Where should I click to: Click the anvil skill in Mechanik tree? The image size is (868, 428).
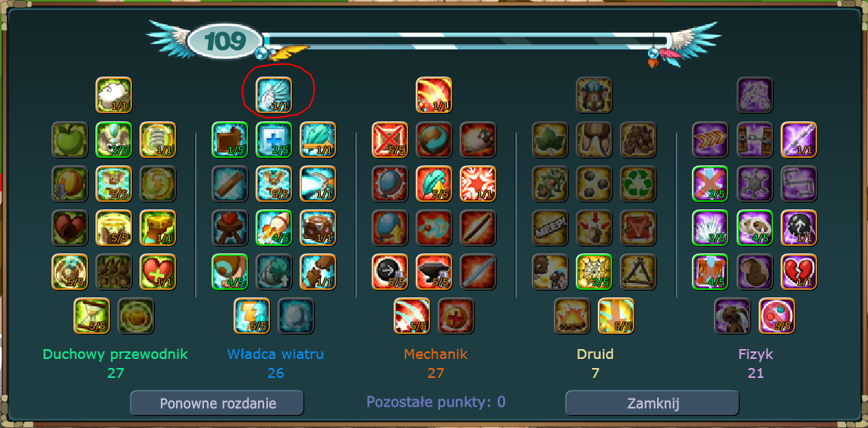pyautogui.click(x=434, y=272)
